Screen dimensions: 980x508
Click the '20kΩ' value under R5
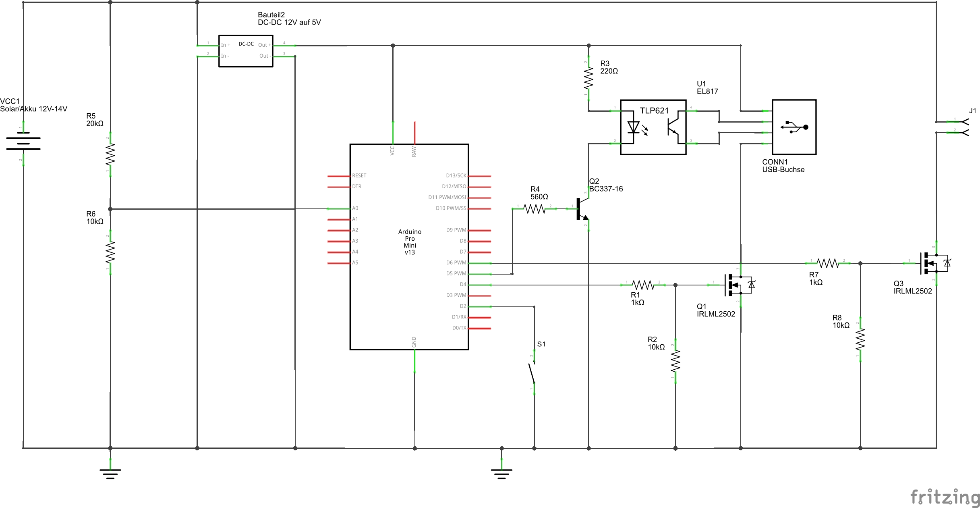[x=95, y=124]
